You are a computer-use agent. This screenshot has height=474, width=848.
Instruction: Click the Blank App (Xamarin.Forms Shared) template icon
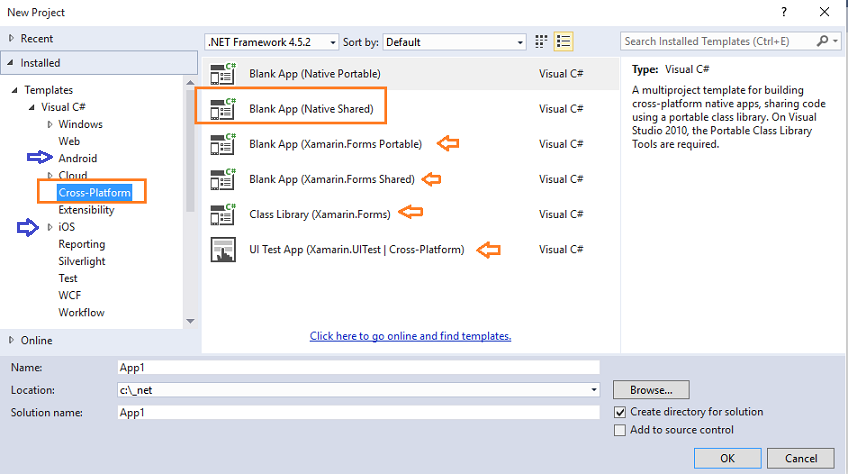click(x=223, y=180)
